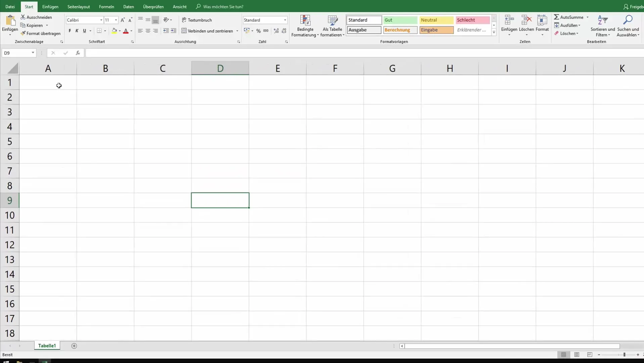This screenshot has width=644, height=363.
Task: Switch to page break preview
Action: pyautogui.click(x=590, y=355)
